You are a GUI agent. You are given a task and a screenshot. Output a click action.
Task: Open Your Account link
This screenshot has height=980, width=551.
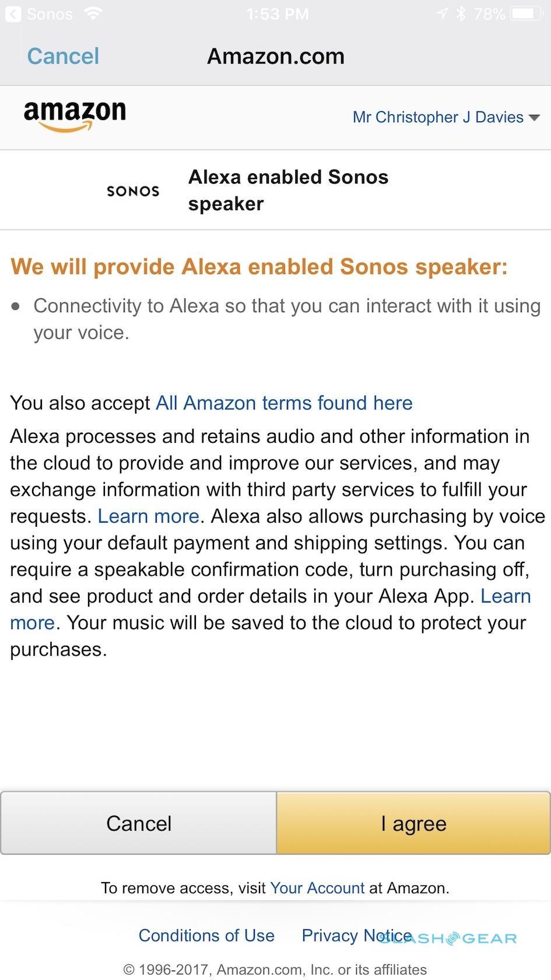pos(317,888)
